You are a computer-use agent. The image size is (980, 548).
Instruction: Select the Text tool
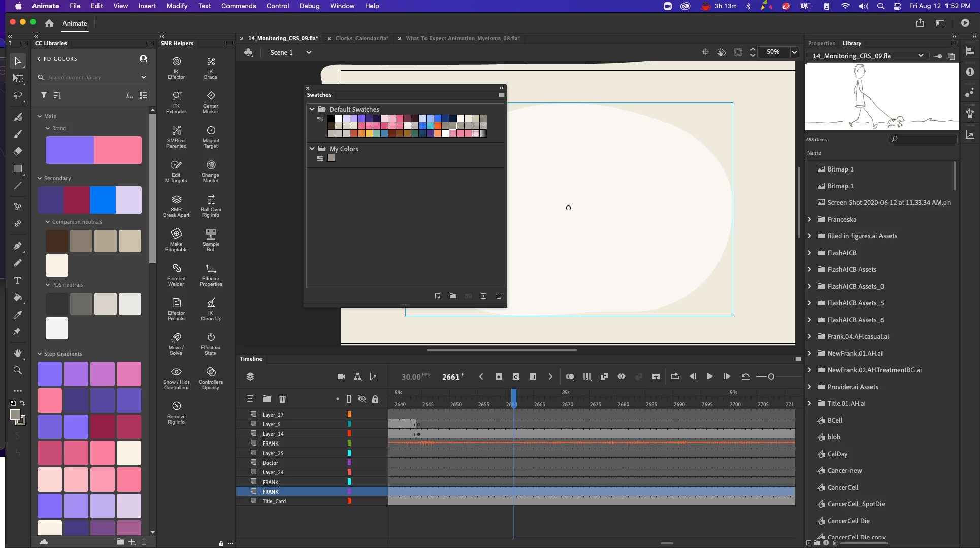(17, 281)
